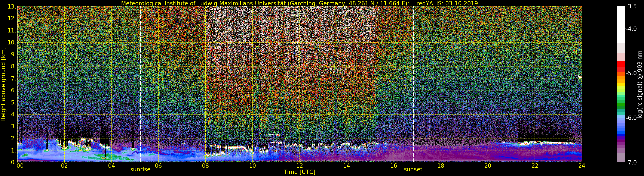Click the y-axis tick label '6.'
The height and width of the screenshot is (176, 644).
[x=13, y=90]
